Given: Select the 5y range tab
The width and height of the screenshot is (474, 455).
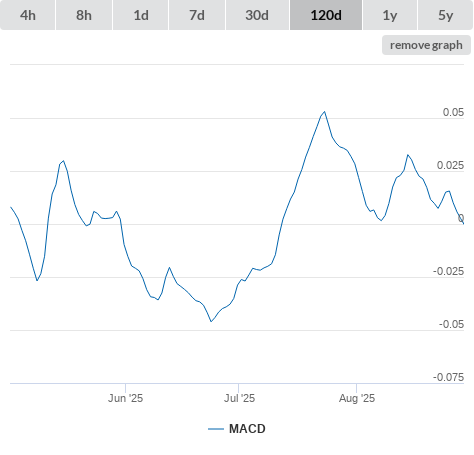Looking at the screenshot, I should (446, 15).
